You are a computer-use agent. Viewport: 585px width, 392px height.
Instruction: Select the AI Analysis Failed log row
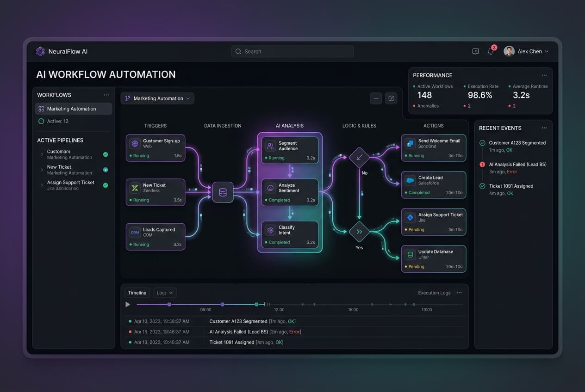[294, 332]
